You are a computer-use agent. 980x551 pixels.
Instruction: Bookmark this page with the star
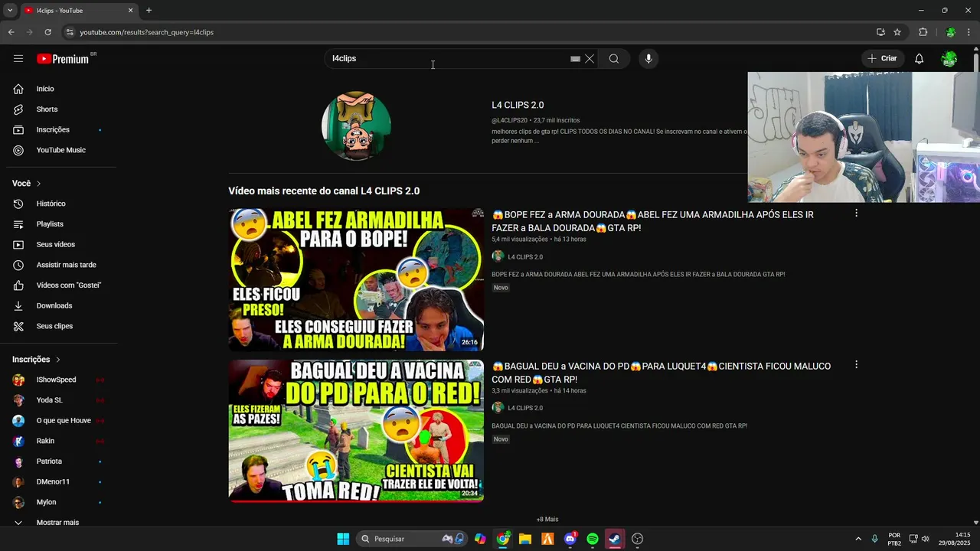click(x=897, y=32)
